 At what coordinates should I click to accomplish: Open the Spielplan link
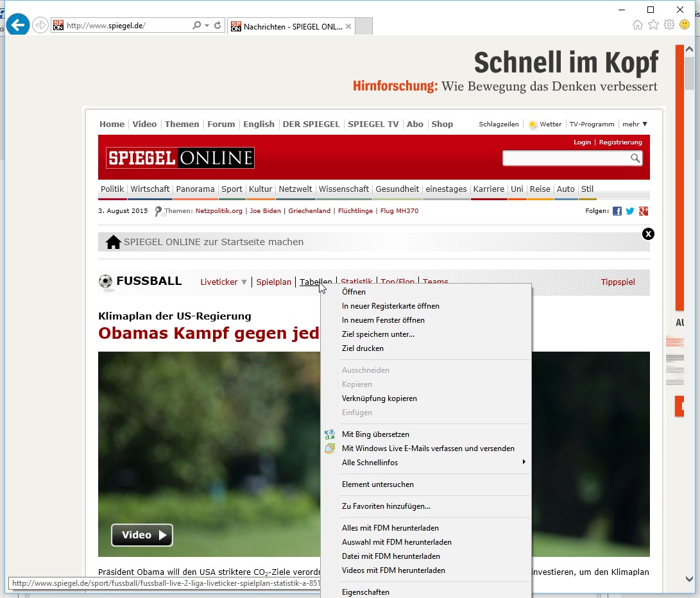274,282
